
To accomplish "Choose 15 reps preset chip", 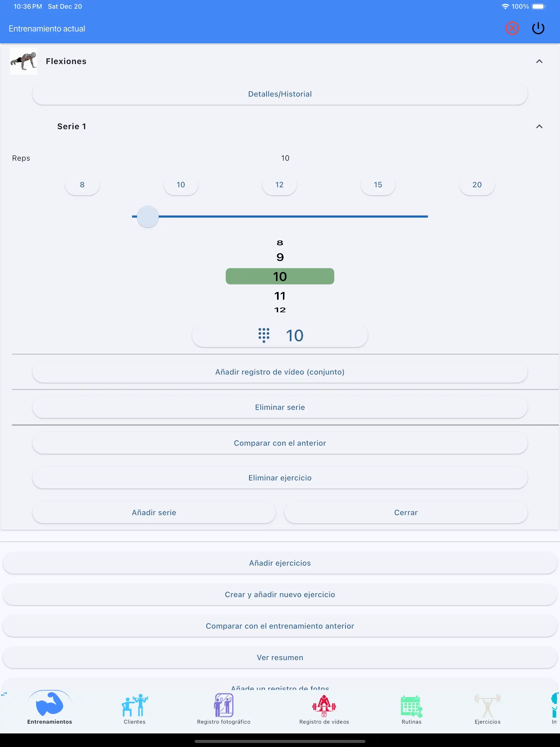I will pos(378,185).
